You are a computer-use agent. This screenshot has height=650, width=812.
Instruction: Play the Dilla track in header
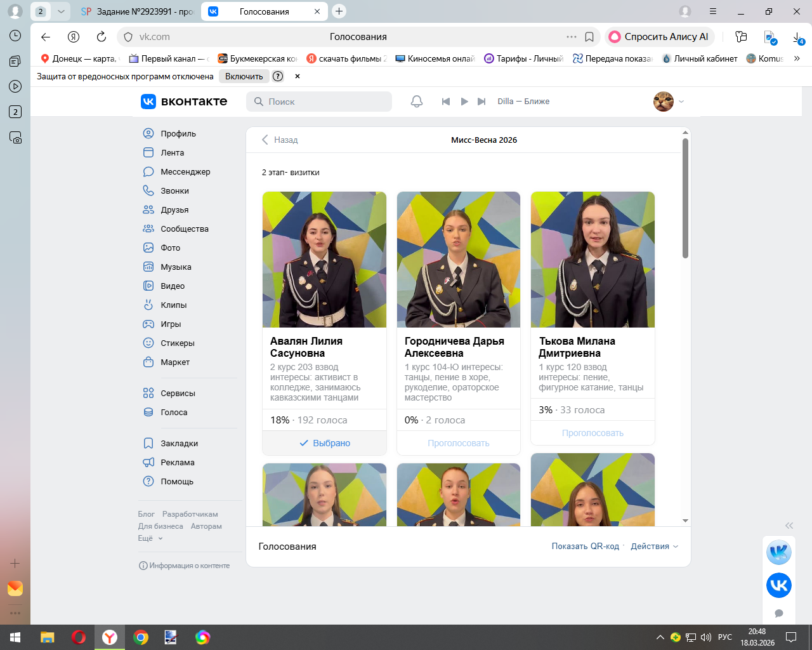tap(464, 102)
